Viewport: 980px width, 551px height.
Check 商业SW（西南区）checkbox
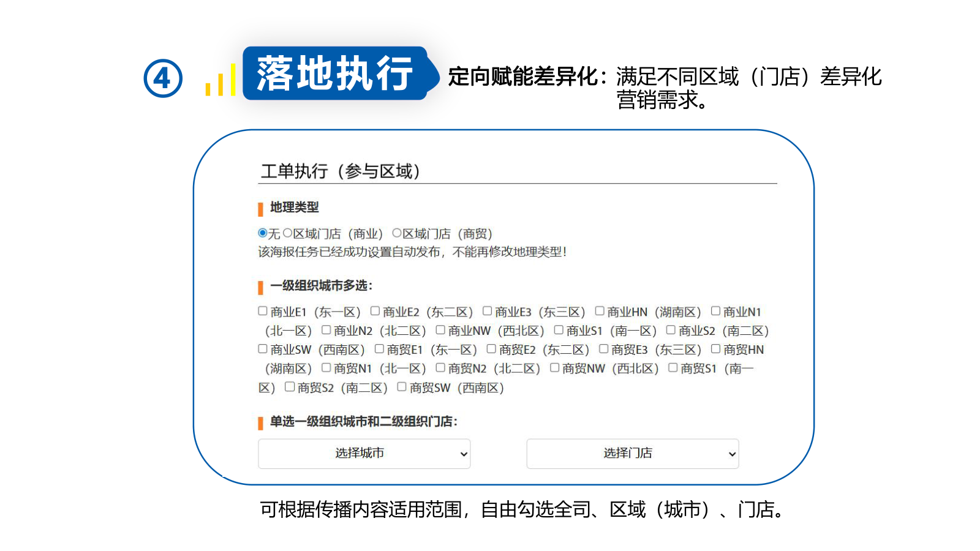point(263,349)
